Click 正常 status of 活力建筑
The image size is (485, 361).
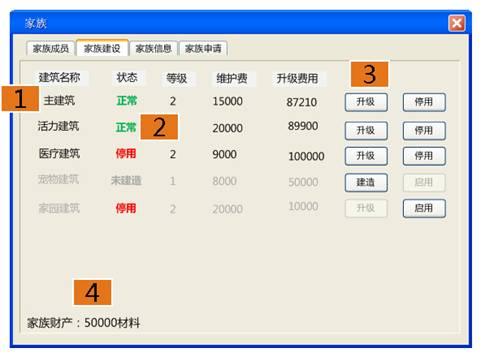point(126,127)
